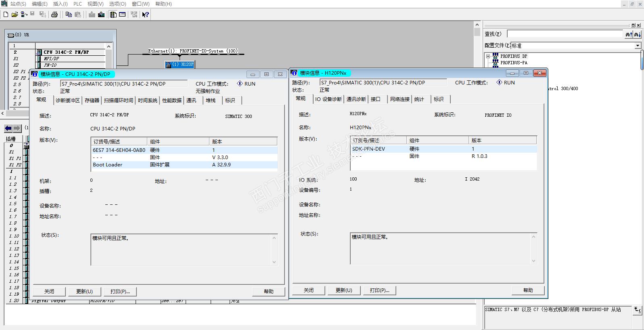Image resolution: width=644 pixels, height=330 pixels.
Task: Click the context Help arrow-question icon
Action: point(145,15)
